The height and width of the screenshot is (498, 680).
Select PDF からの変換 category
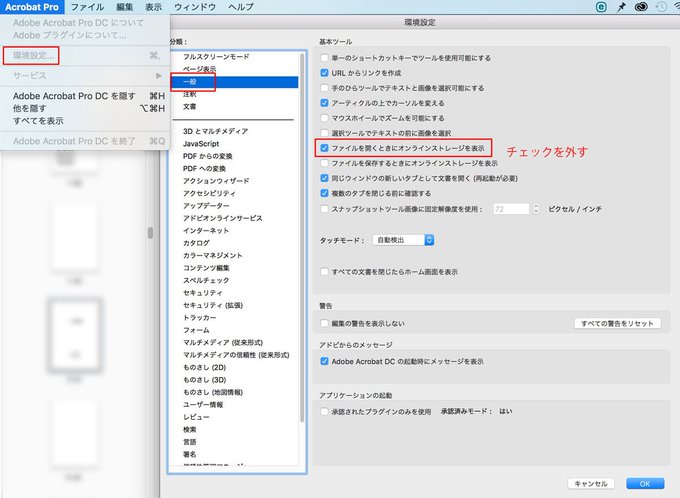click(x=207, y=156)
